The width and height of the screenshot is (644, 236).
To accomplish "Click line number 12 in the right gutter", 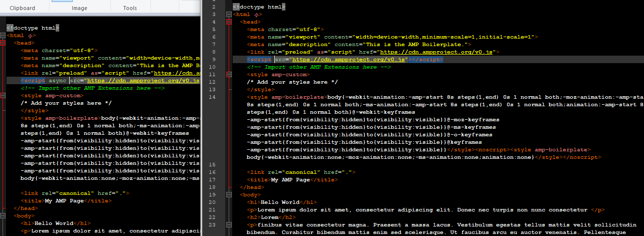I will pos(213,82).
